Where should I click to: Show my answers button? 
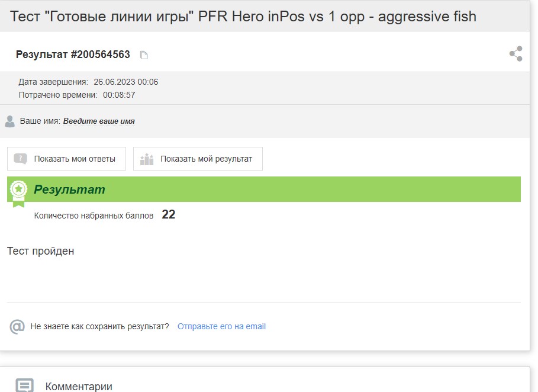coord(66,159)
